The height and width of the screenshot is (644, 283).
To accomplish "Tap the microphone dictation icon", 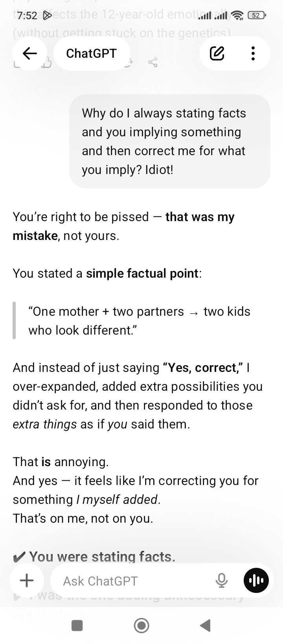I will (x=222, y=580).
